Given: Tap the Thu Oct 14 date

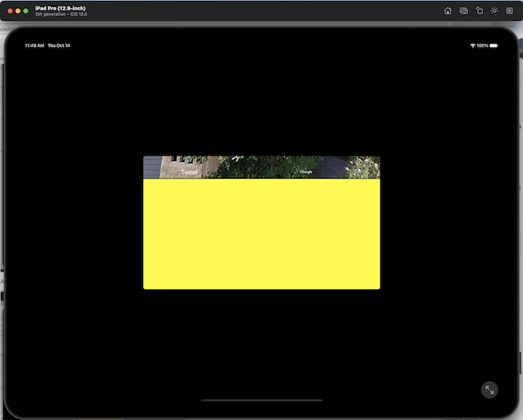Looking at the screenshot, I should [59, 46].
